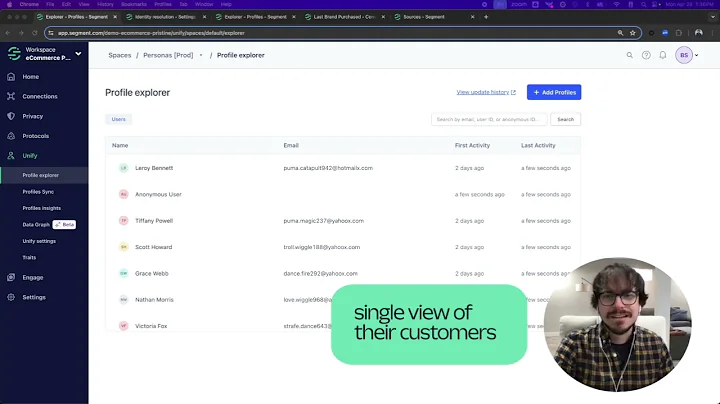This screenshot has width=720, height=404.
Task: Click the Email column header
Action: [x=291, y=146]
